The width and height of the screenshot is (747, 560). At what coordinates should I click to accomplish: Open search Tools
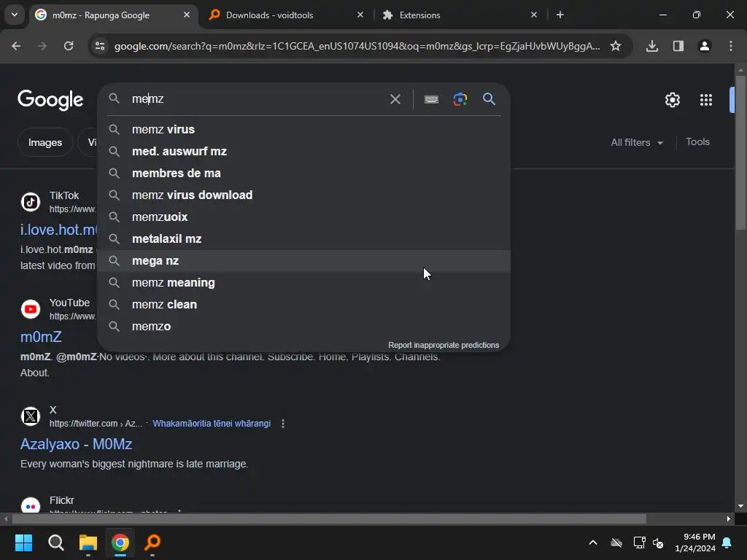point(697,142)
